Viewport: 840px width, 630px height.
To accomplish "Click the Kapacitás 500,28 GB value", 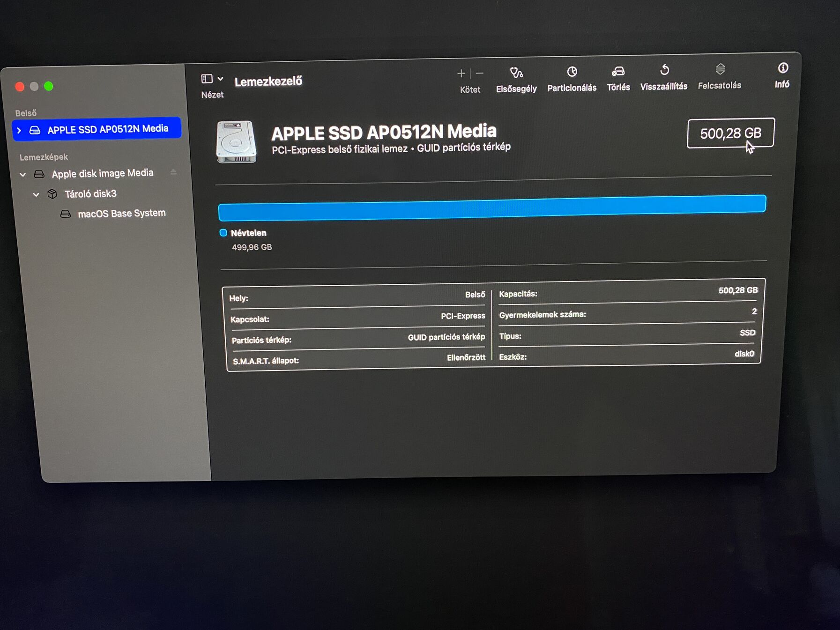I will (738, 290).
